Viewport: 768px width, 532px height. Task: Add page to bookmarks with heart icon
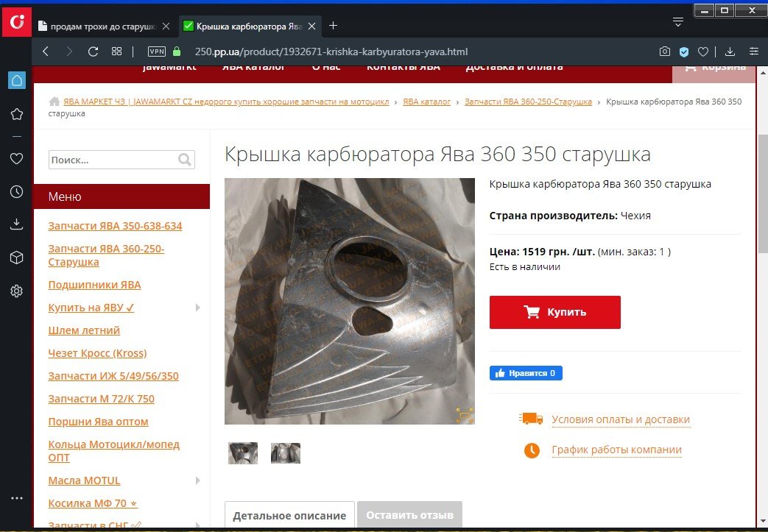[x=703, y=52]
